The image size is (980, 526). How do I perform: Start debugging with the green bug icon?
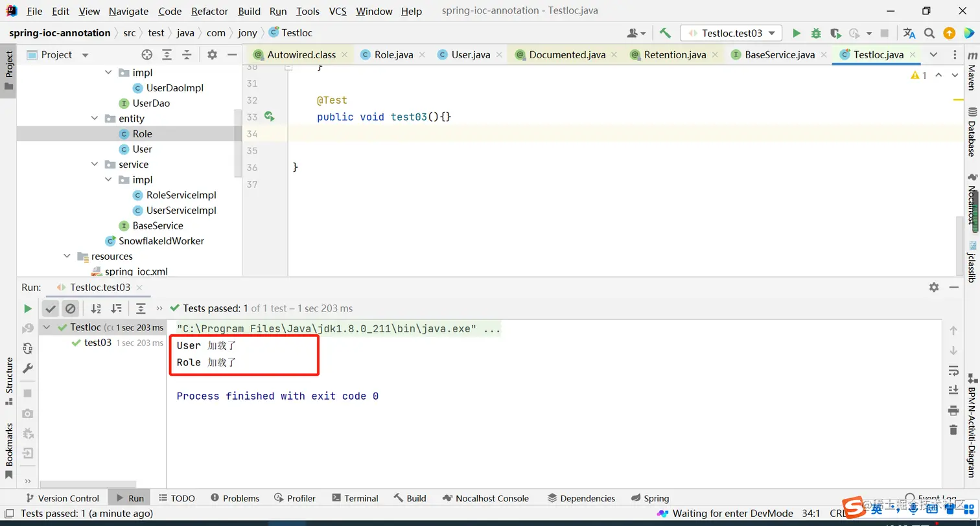pyautogui.click(x=816, y=33)
